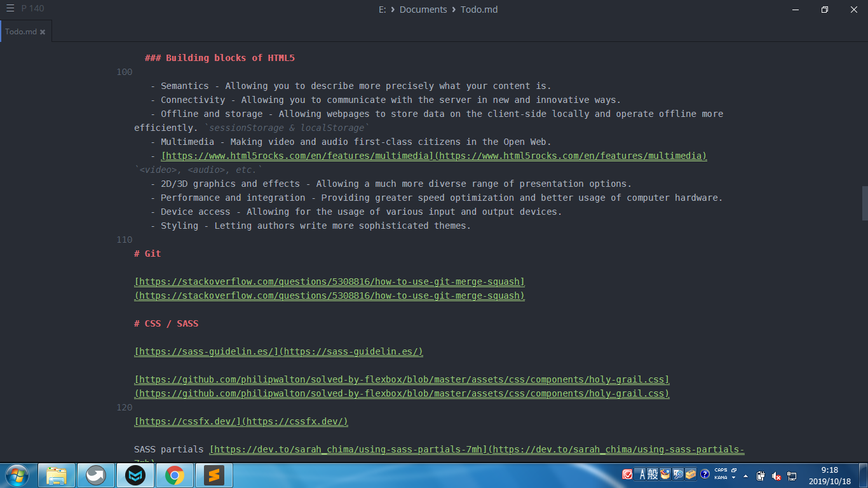Click line number 100 in the gutter
The height and width of the screenshot is (488, 868).
point(125,72)
